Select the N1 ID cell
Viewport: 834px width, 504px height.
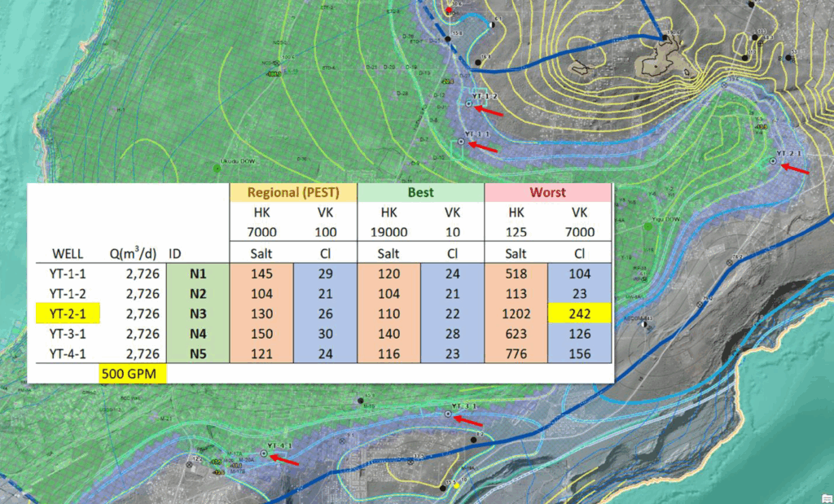196,273
